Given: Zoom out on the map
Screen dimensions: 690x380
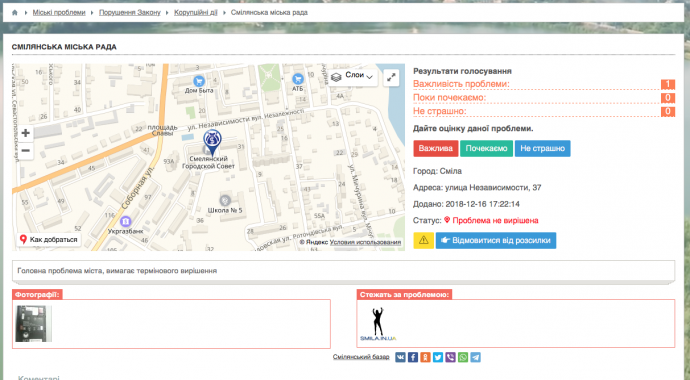Looking at the screenshot, I should 26,151.
